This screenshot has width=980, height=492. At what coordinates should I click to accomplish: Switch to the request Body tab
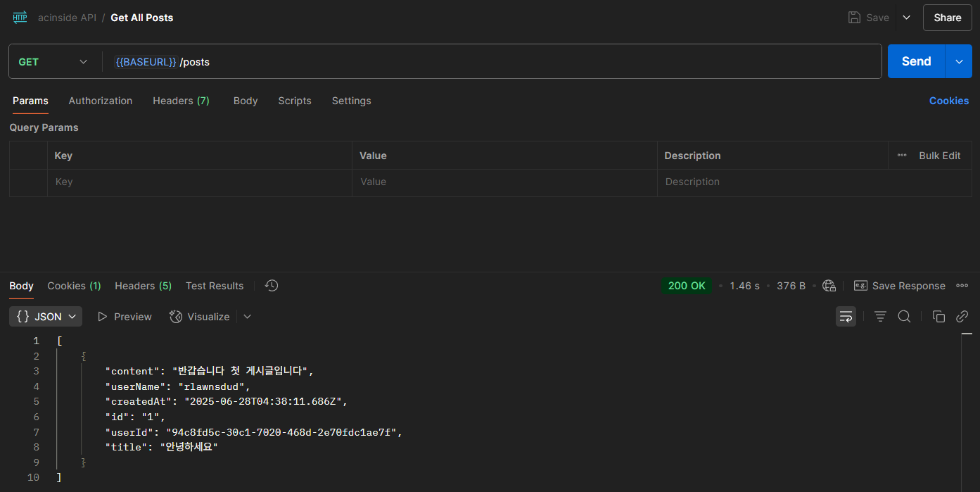pyautogui.click(x=246, y=101)
